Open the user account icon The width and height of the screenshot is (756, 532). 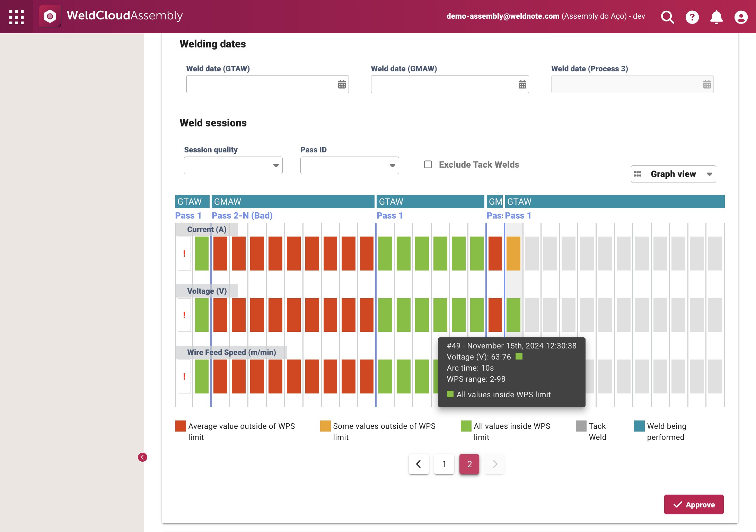click(741, 17)
